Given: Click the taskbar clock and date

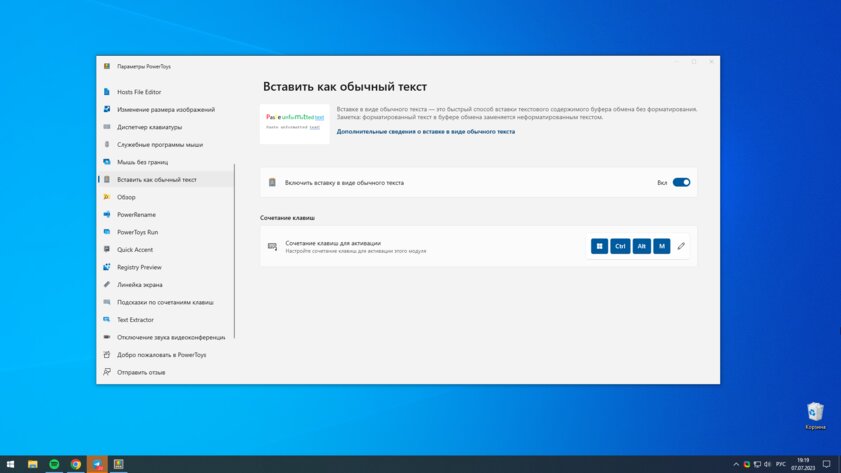Looking at the screenshot, I should tap(802, 464).
